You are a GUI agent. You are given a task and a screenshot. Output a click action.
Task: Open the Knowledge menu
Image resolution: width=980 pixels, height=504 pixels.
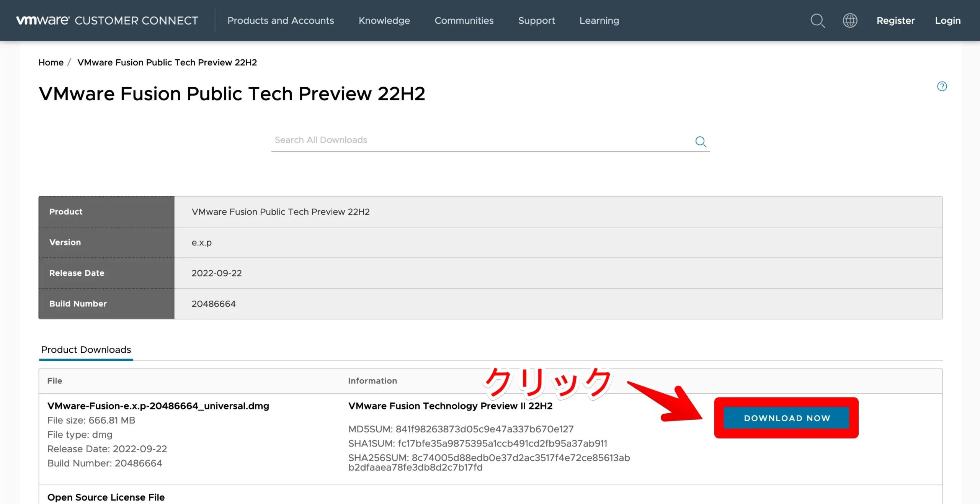(384, 20)
